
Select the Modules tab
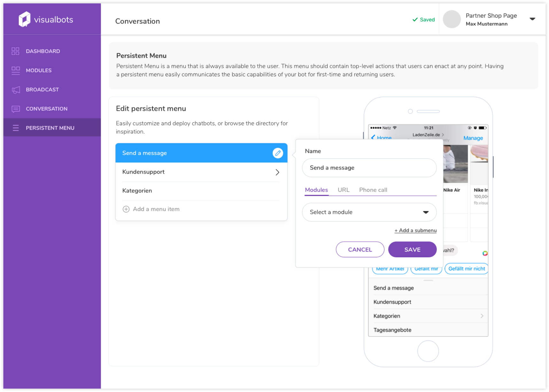pyautogui.click(x=316, y=190)
